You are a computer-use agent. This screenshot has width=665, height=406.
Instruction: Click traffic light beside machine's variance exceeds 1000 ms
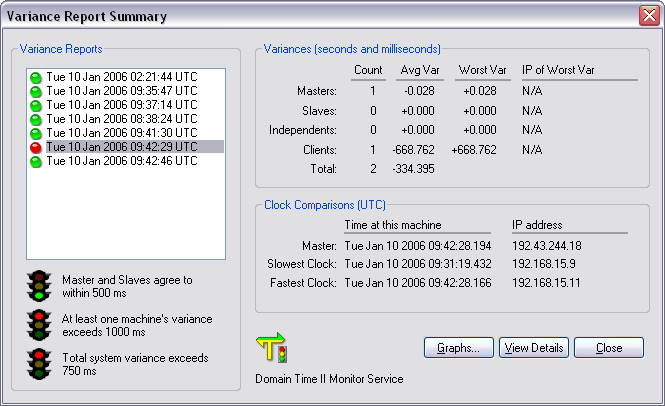point(39,325)
